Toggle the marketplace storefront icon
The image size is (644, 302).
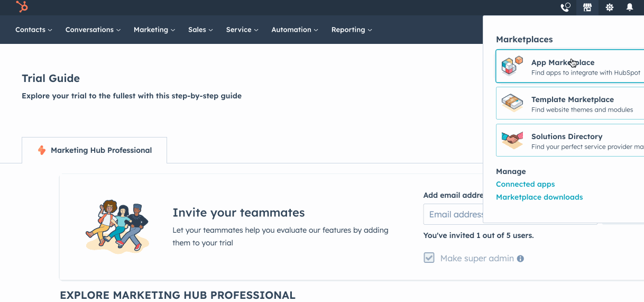(587, 7)
